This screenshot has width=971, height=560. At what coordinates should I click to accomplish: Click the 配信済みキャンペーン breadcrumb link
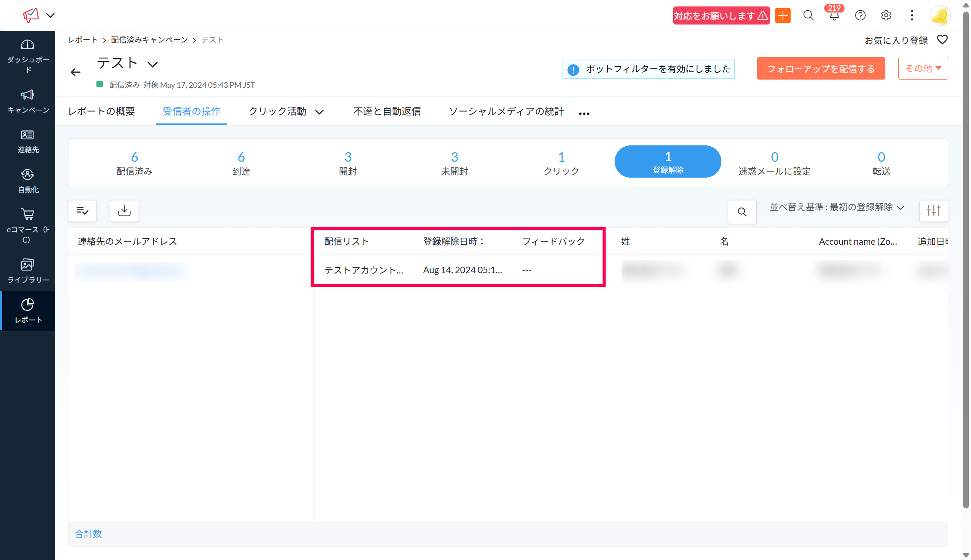tap(149, 40)
